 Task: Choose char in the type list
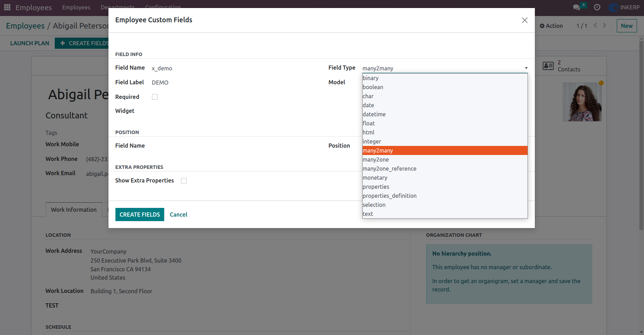[445, 96]
